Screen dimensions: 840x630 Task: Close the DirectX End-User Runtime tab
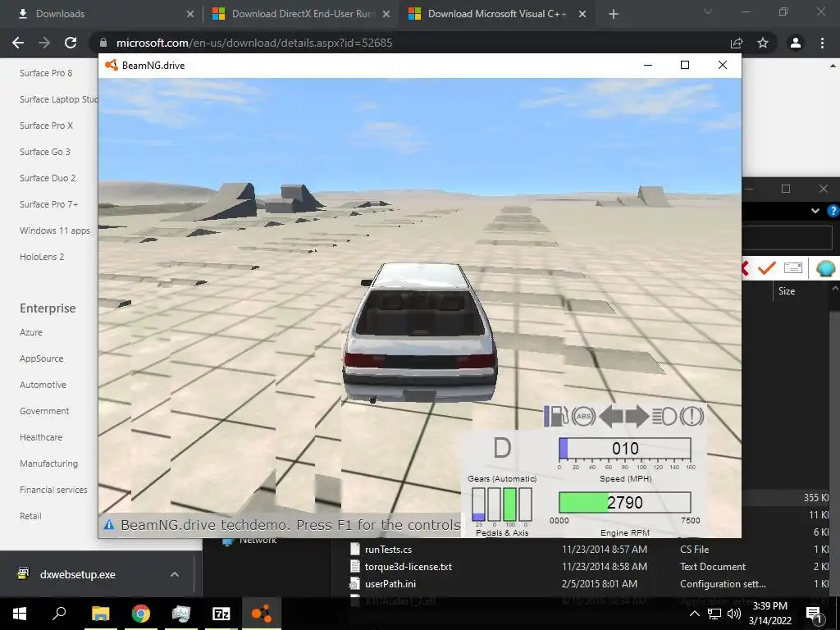pos(386,14)
